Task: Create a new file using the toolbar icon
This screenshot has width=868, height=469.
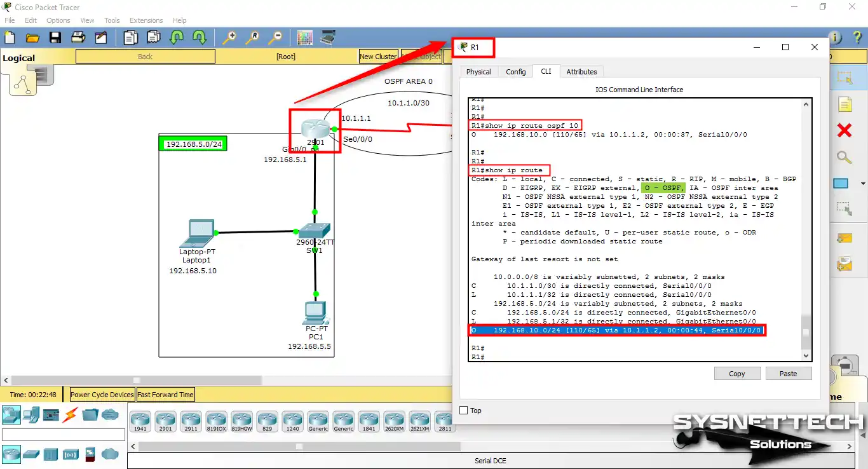Action: 10,37
